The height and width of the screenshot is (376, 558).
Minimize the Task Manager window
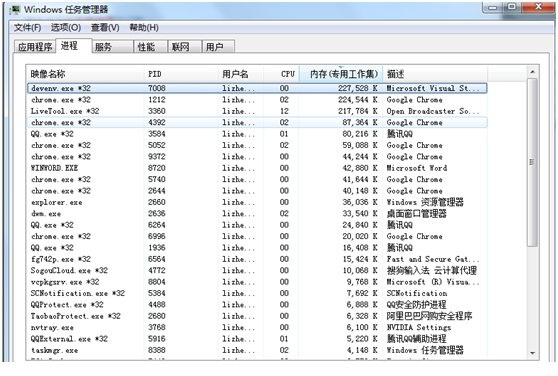coord(493,7)
